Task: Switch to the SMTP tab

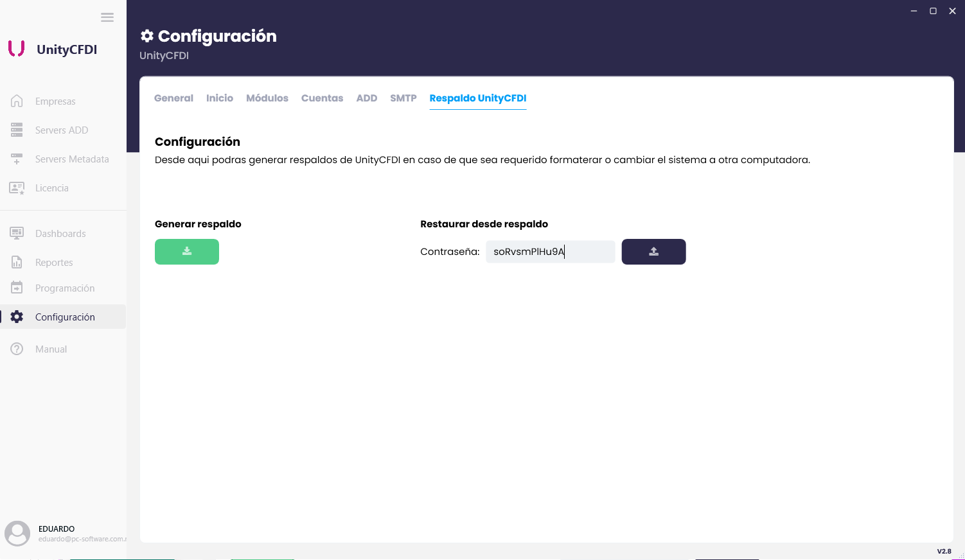Action: [x=403, y=98]
